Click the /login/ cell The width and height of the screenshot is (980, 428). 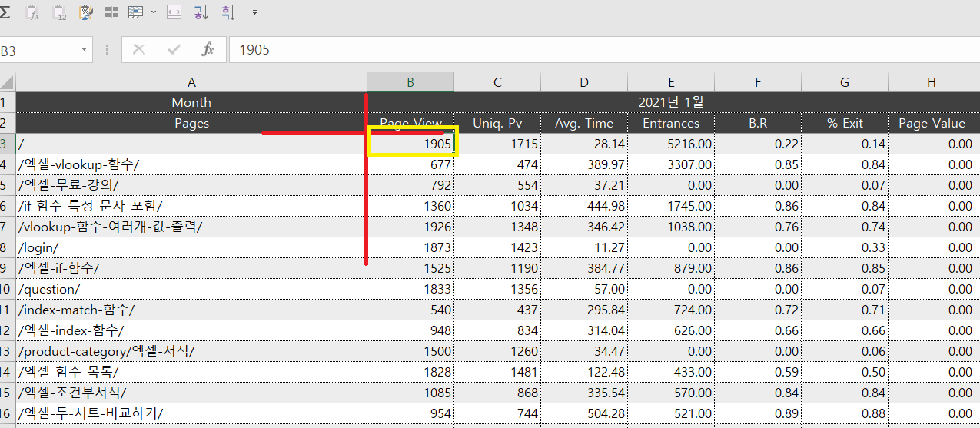click(x=191, y=247)
